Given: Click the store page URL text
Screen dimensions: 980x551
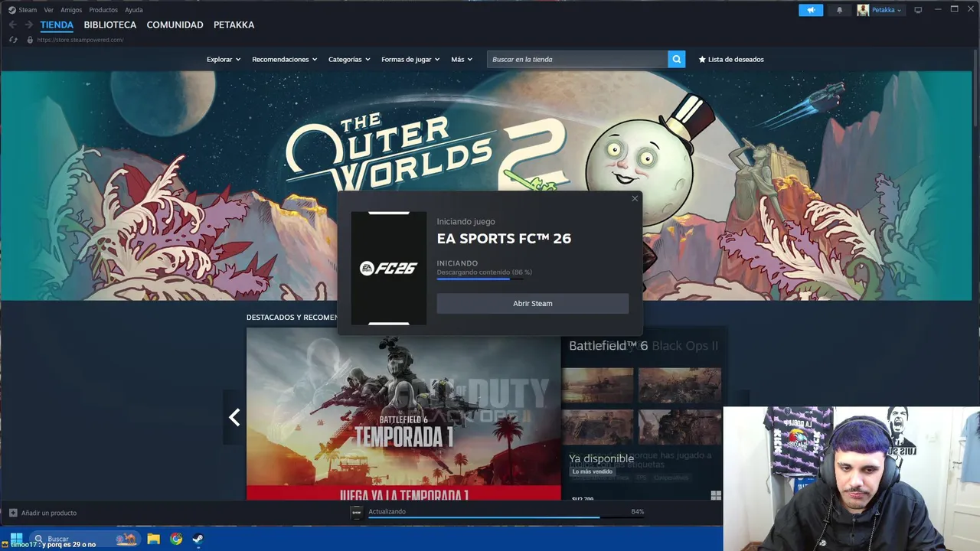Looking at the screenshot, I should pyautogui.click(x=80, y=40).
